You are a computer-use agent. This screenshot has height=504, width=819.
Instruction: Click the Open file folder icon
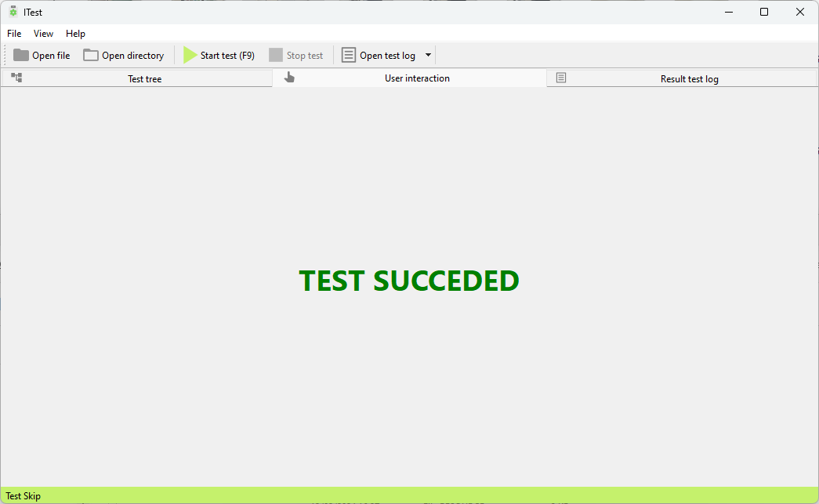pyautogui.click(x=21, y=55)
